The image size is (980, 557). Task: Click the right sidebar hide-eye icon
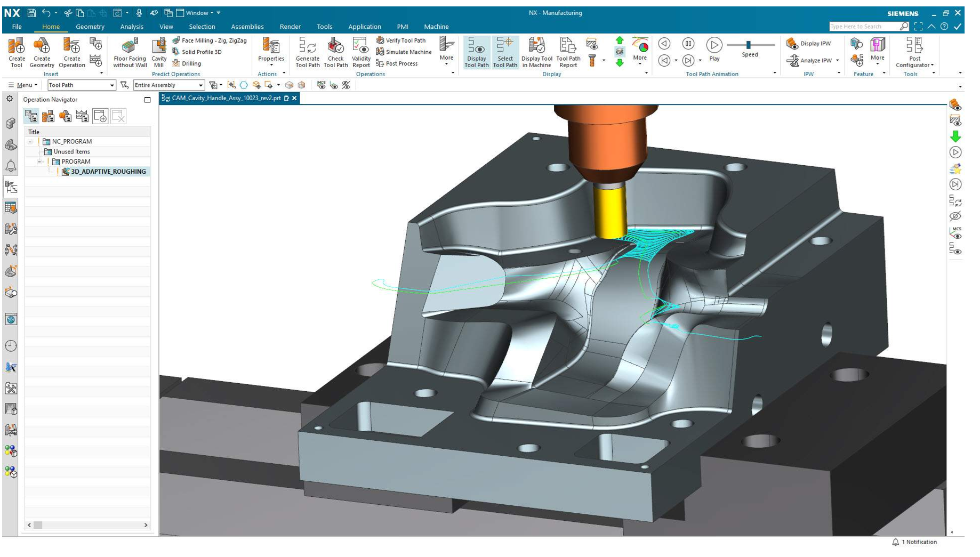pyautogui.click(x=955, y=216)
